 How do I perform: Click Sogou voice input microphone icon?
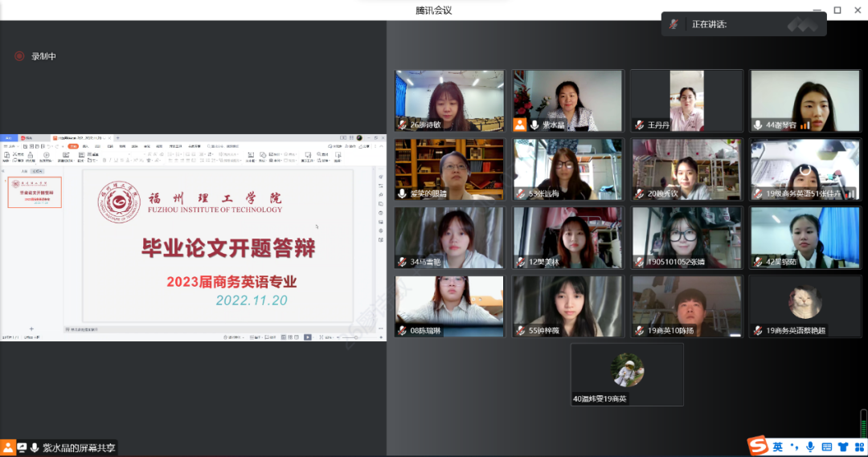point(810,447)
